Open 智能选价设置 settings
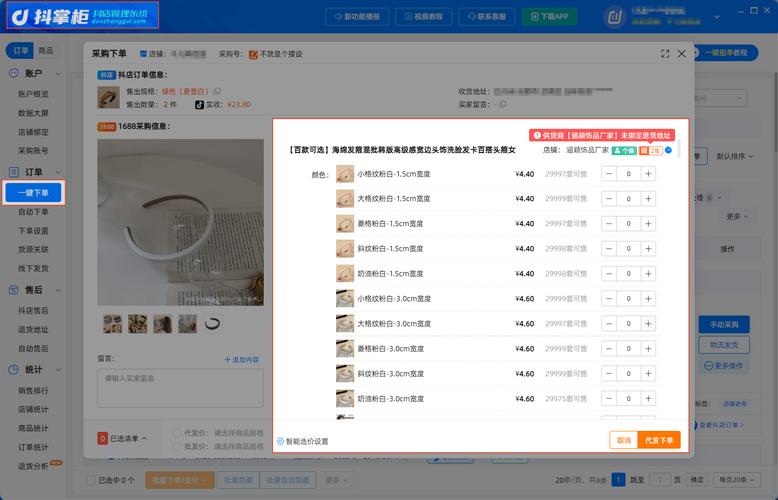 pos(303,441)
